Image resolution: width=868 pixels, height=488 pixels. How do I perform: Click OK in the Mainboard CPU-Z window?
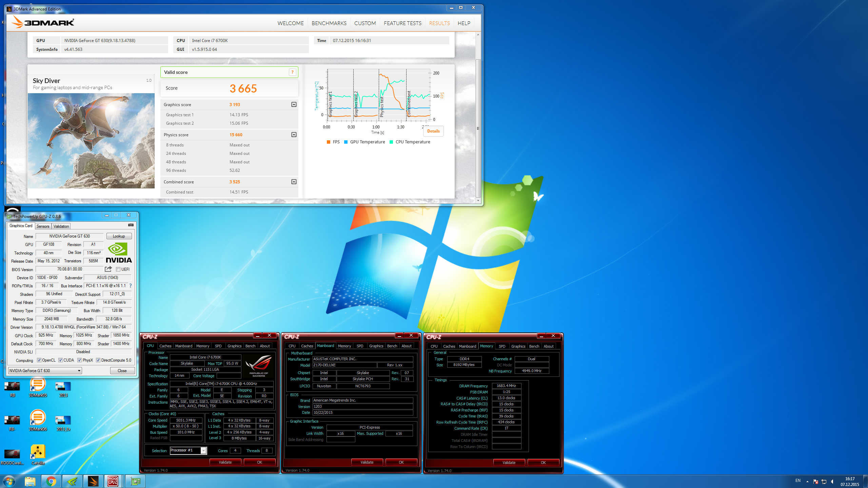point(401,462)
